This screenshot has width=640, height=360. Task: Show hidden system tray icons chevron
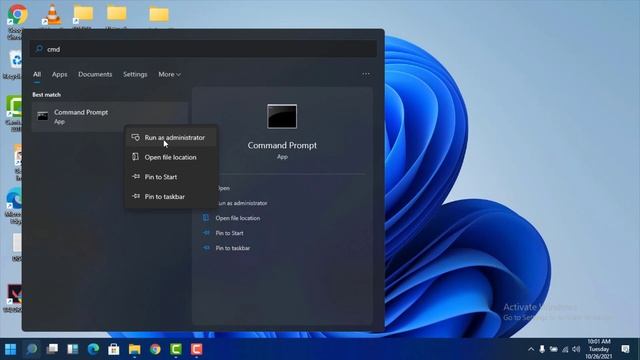pyautogui.click(x=531, y=349)
